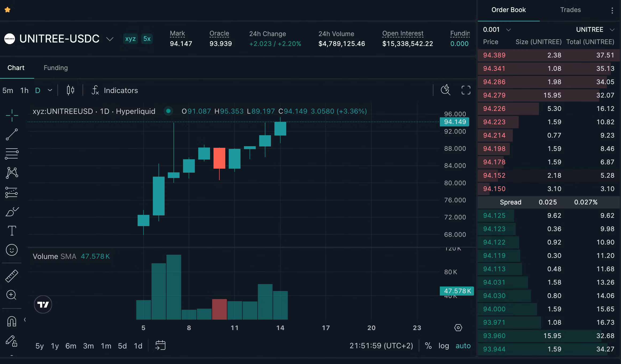This screenshot has width=621, height=364.
Task: Click the fx indicators icon
Action: click(95, 90)
